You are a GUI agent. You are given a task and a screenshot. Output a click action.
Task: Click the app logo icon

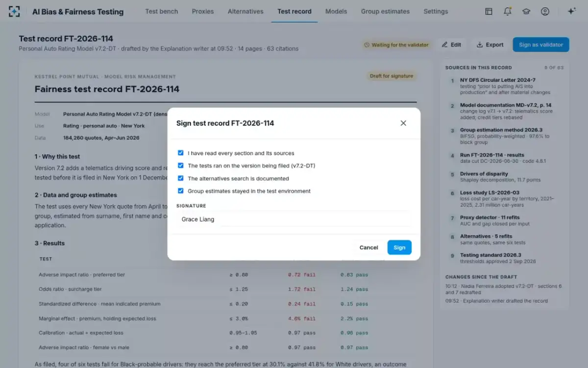tap(14, 12)
